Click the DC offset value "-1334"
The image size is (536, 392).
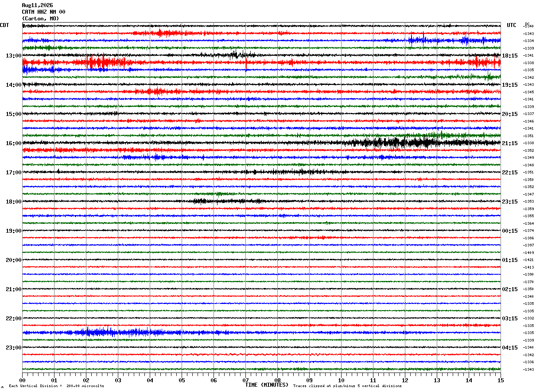tap(528, 41)
